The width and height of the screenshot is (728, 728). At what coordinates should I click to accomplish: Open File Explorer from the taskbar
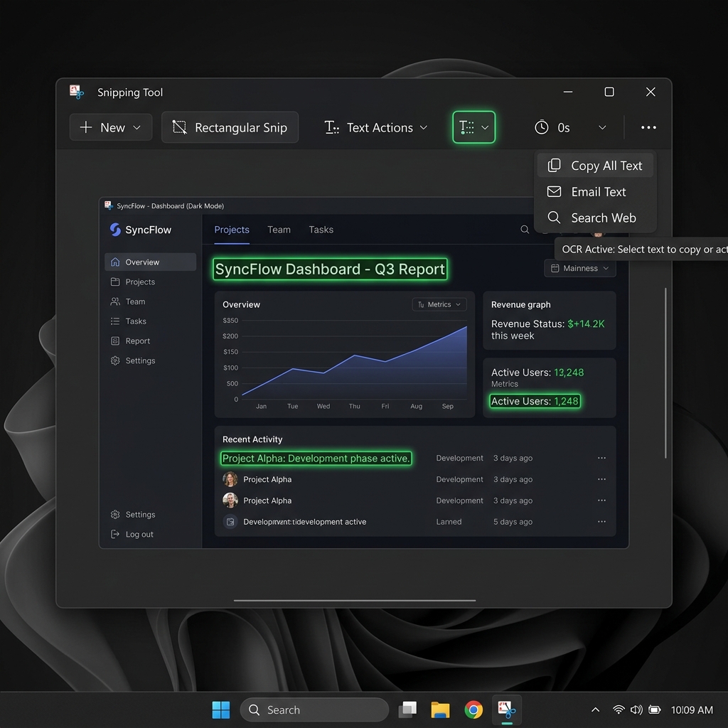[440, 710]
